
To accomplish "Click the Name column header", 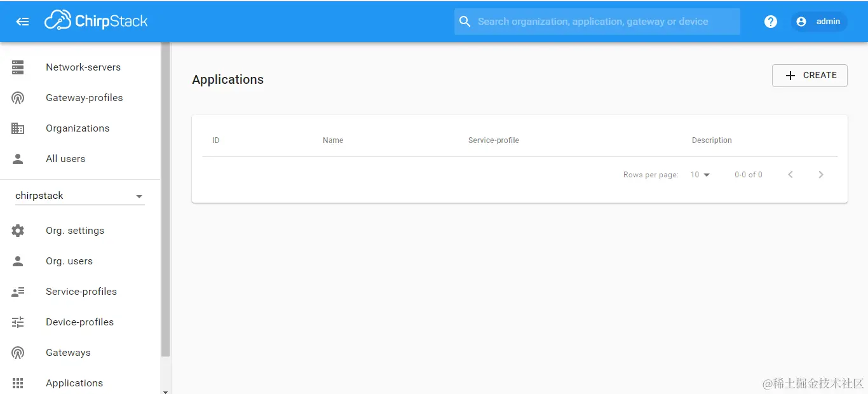I will (x=333, y=140).
